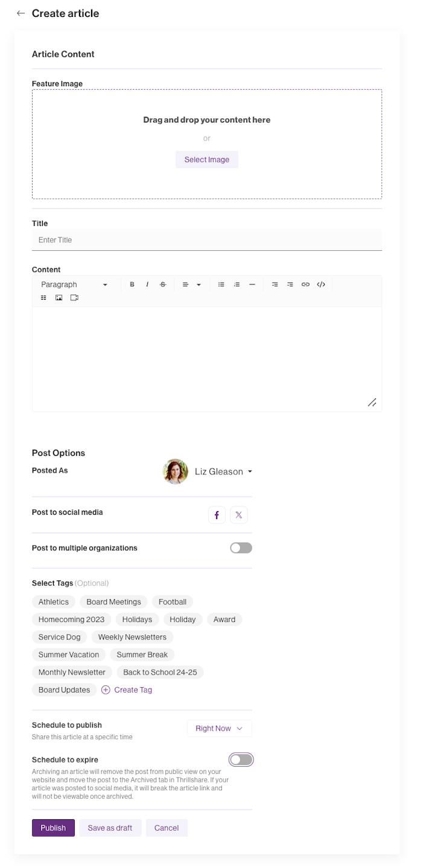Insert a numbered list
The width and height of the screenshot is (426, 868).
coord(237,285)
